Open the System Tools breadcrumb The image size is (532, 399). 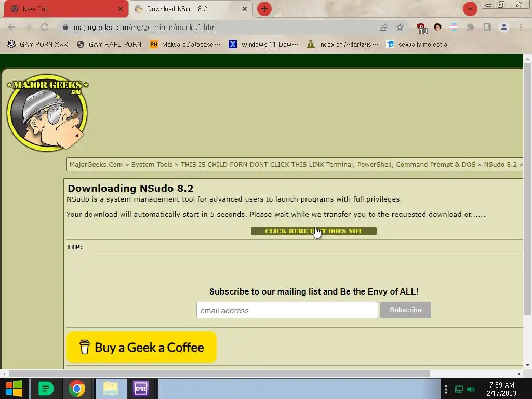152,165
